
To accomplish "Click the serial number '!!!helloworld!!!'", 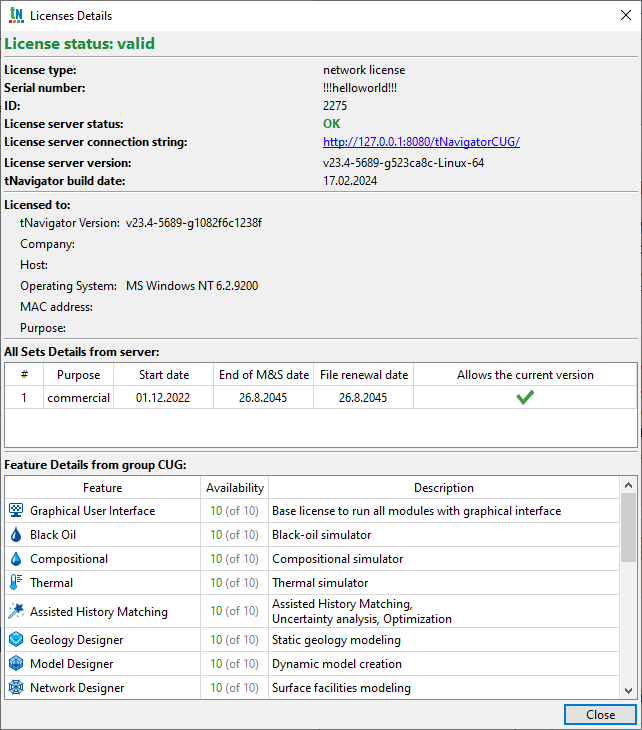I will click(x=360, y=88).
